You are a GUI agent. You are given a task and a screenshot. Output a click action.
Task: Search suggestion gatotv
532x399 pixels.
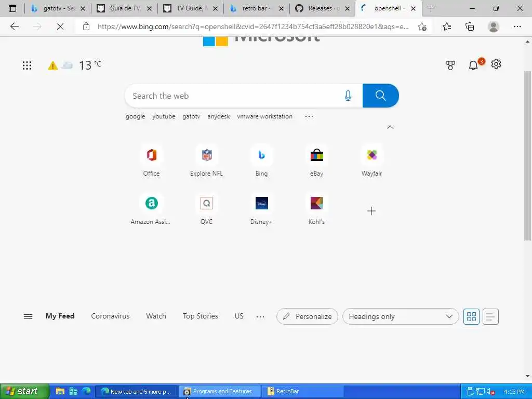pyautogui.click(x=191, y=116)
